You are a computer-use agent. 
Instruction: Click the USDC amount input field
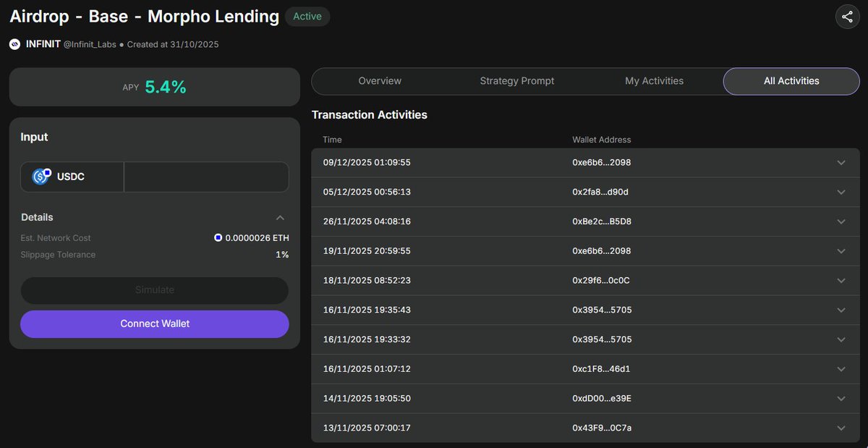tap(206, 177)
